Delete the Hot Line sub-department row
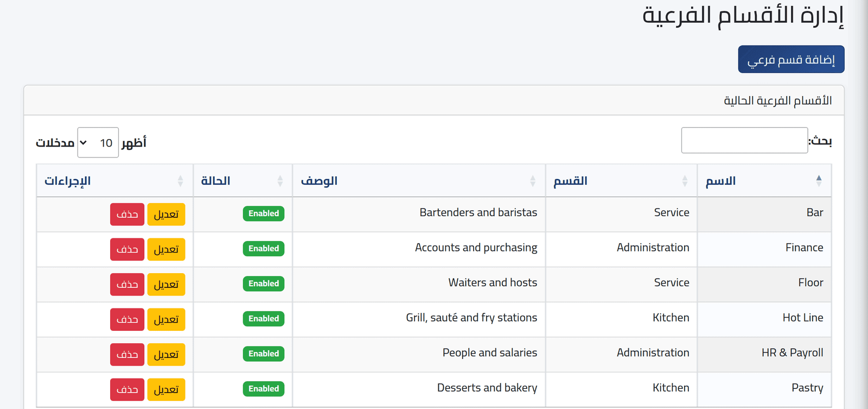The width and height of the screenshot is (868, 409). click(x=127, y=319)
